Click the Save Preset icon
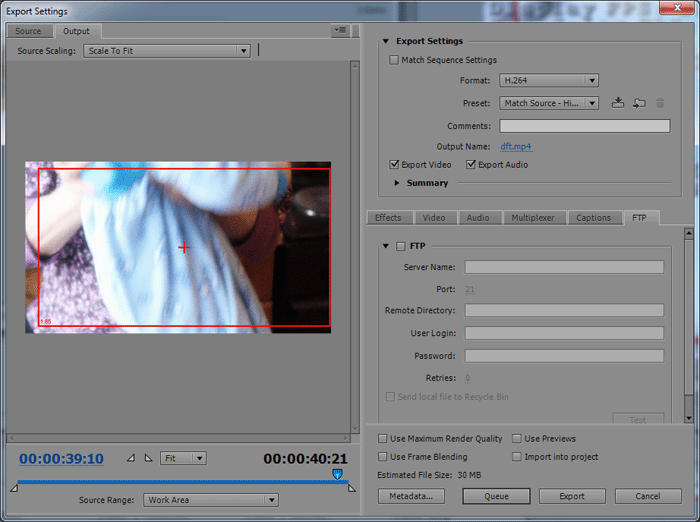The width and height of the screenshot is (700, 522). (618, 103)
